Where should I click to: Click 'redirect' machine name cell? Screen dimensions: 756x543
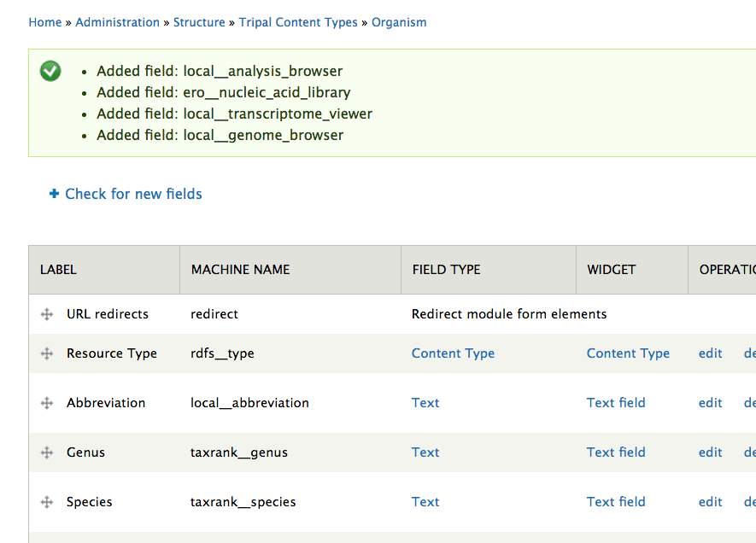(x=214, y=314)
